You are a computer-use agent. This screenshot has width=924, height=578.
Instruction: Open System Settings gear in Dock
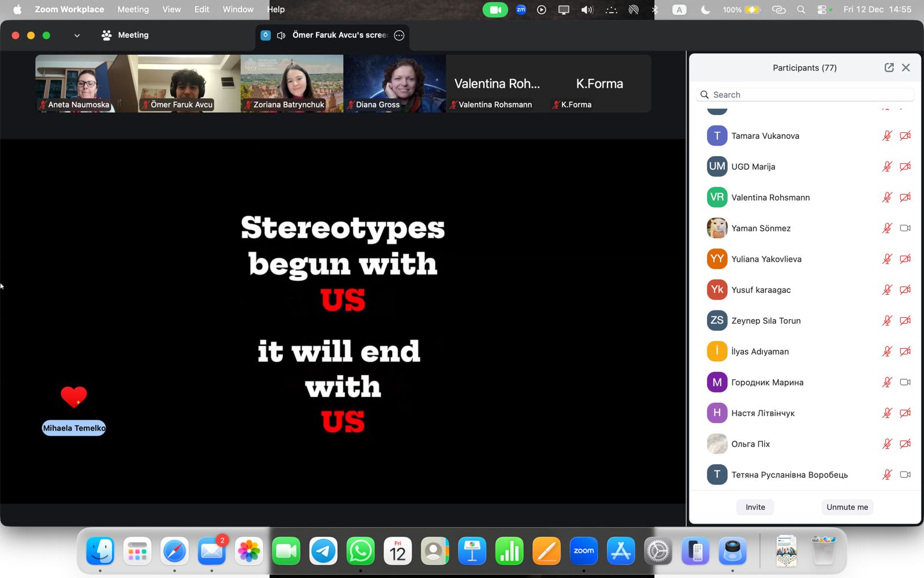click(658, 551)
